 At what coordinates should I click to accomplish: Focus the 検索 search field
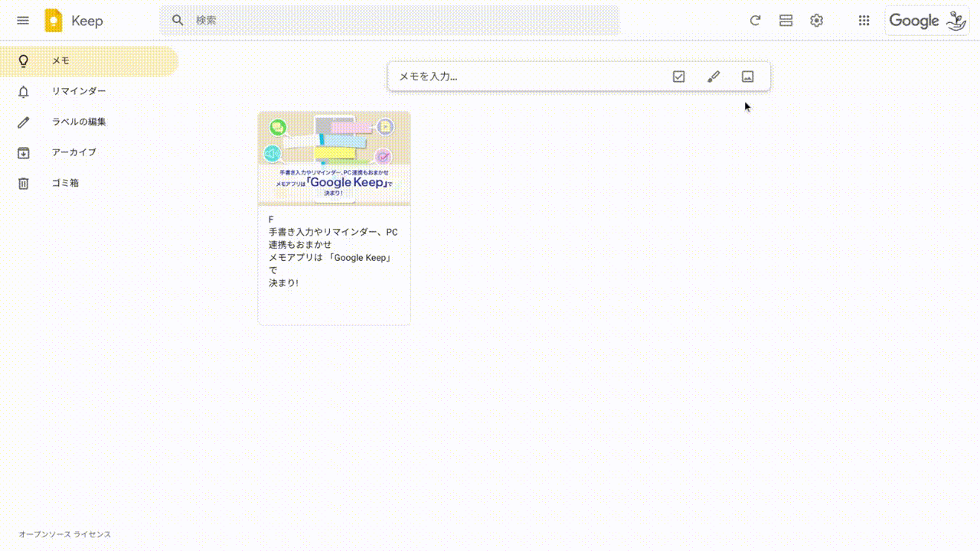click(389, 21)
